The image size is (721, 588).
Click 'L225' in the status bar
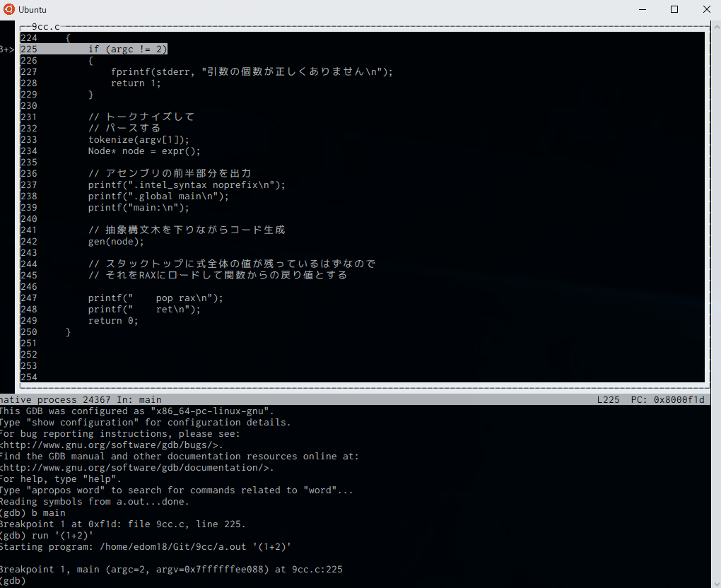608,399
